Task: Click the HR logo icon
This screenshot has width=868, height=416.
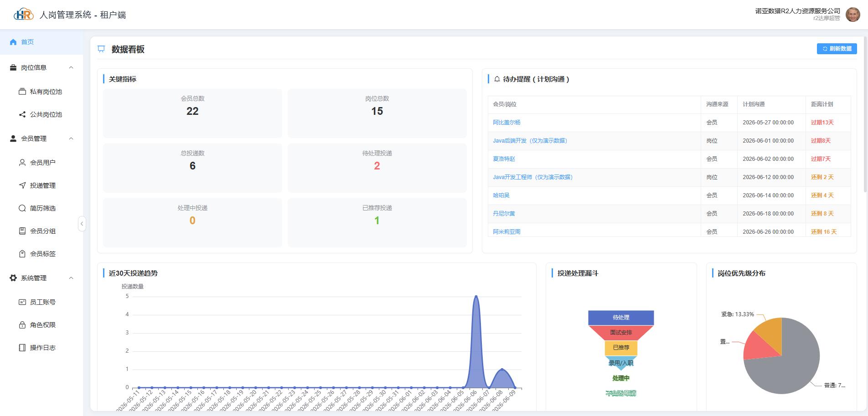Action: [x=24, y=15]
